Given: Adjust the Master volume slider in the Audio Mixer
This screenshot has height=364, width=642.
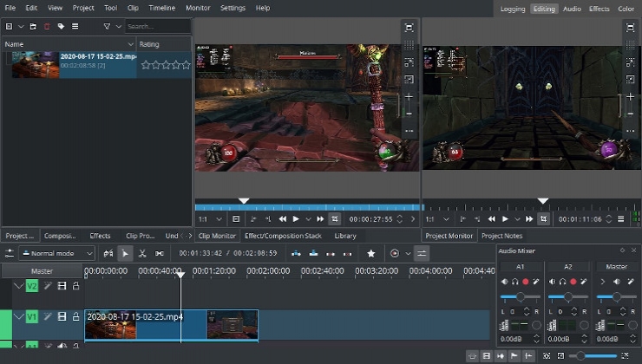Looking at the screenshot, I should [616, 296].
